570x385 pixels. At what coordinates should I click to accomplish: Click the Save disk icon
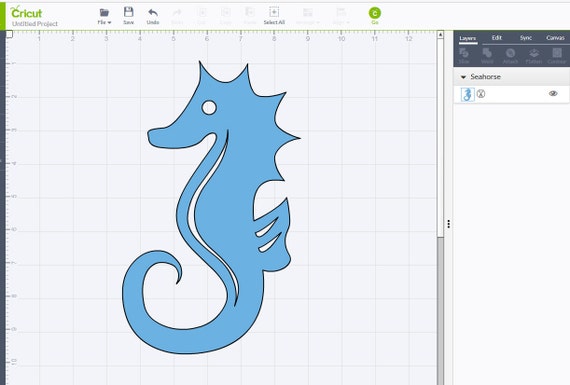[x=128, y=12]
